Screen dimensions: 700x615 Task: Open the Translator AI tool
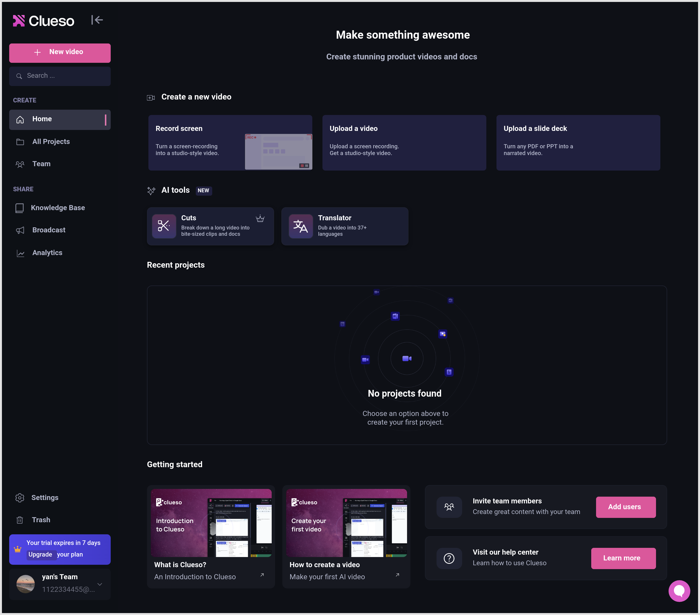[x=344, y=226]
